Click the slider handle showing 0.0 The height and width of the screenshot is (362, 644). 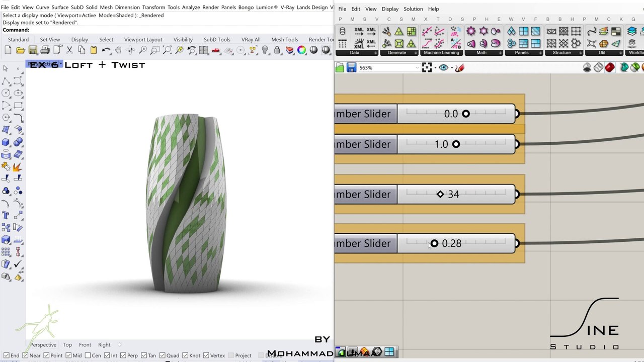pos(466,114)
